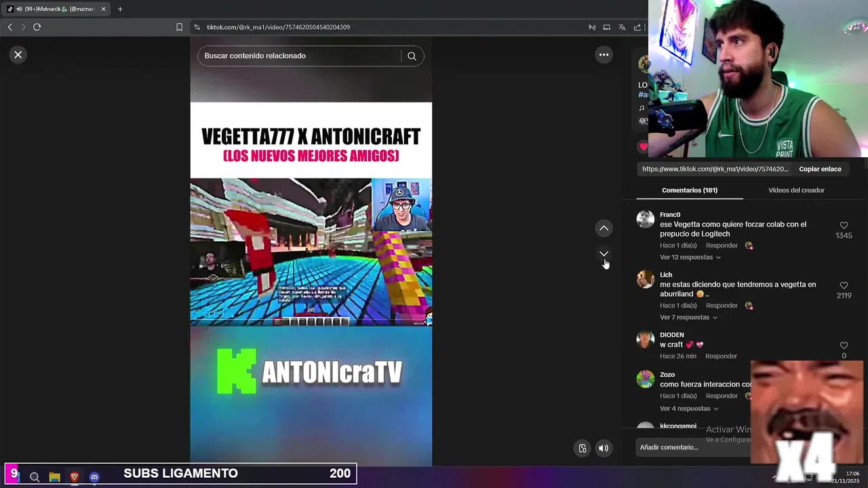
Task: Open the Lich username link
Action: coord(666,275)
